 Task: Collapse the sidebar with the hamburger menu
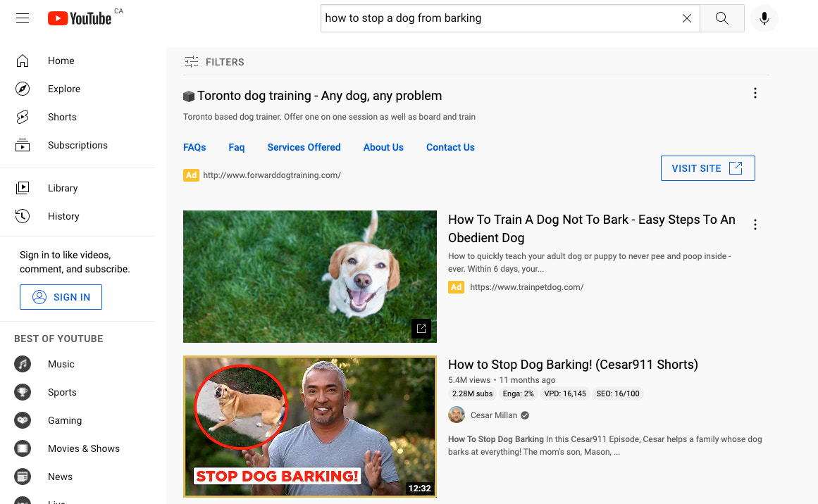pos(22,18)
